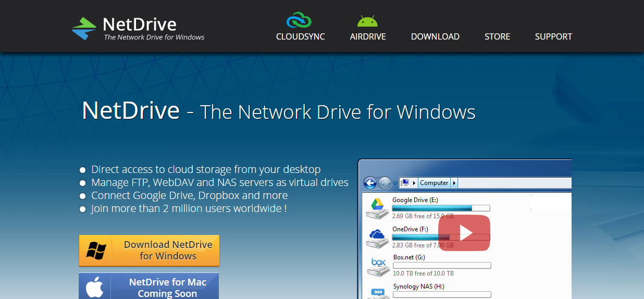644x299 pixels.
Task: Click NetDrive for Mac Coming Soon button
Action: (149, 286)
